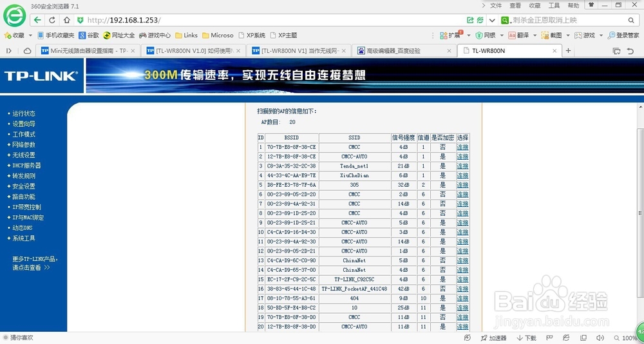The image size is (644, 344).
Task: Expand the 翻译 dropdown arrow
Action: [x=535, y=35]
